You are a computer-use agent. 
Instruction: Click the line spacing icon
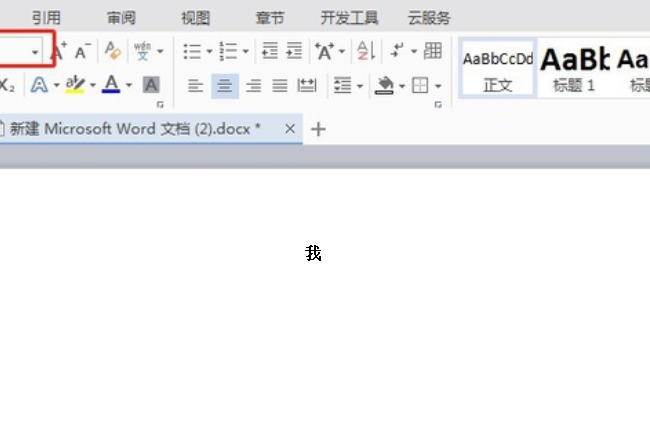tap(342, 86)
